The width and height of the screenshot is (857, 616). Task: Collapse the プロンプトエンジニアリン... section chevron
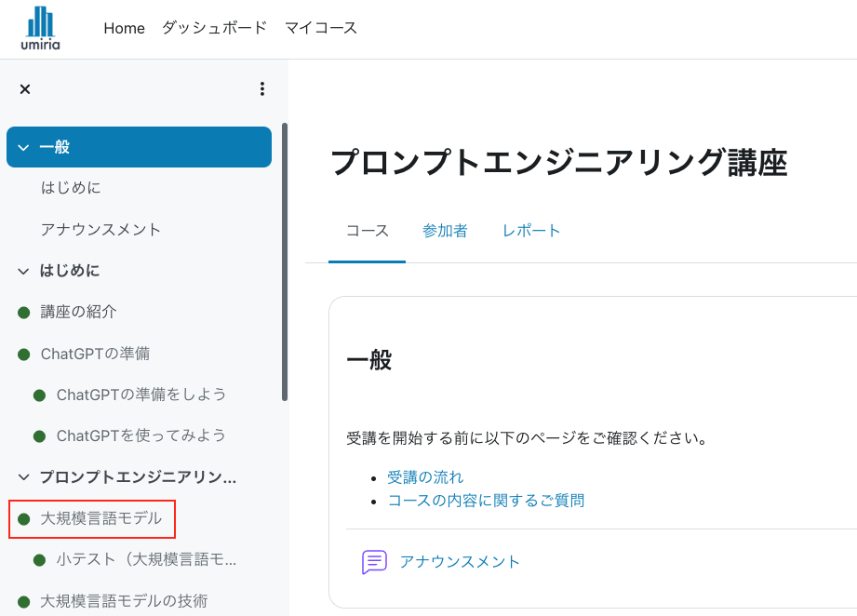pos(23,478)
